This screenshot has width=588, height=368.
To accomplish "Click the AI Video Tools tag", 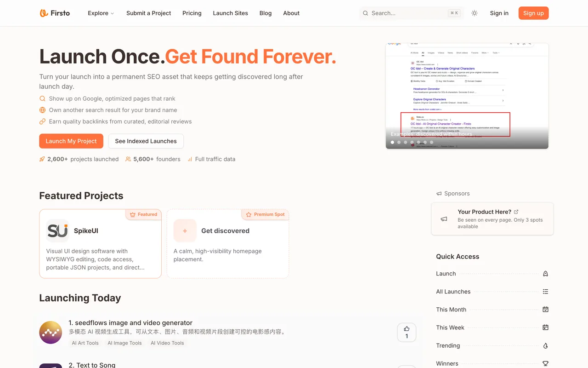I will coord(167,343).
